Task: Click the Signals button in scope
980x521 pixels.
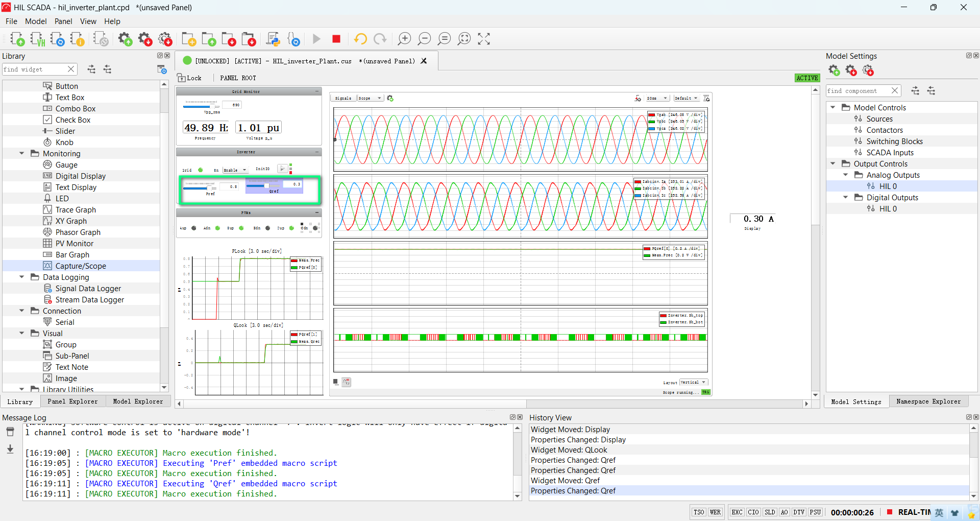Action: pos(343,98)
